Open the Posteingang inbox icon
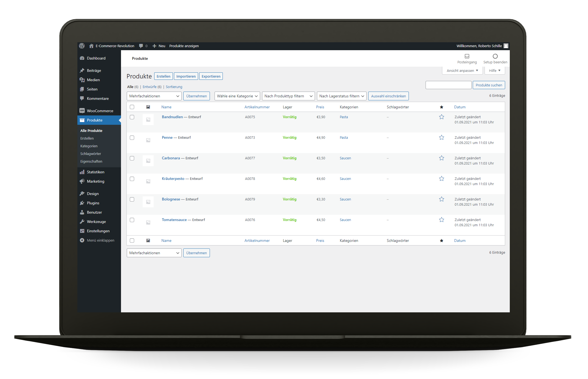 coord(467,56)
